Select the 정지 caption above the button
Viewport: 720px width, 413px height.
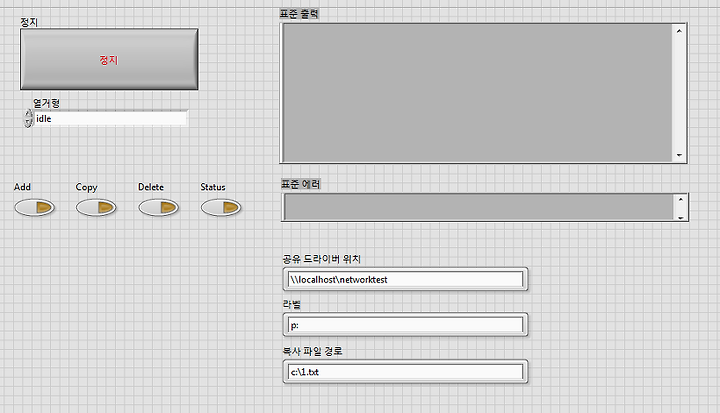(29, 22)
